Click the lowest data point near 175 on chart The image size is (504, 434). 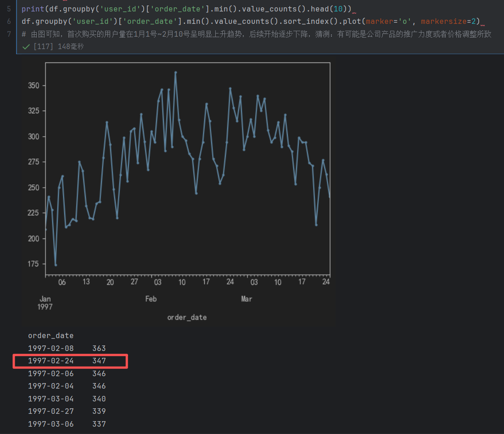[x=56, y=265]
